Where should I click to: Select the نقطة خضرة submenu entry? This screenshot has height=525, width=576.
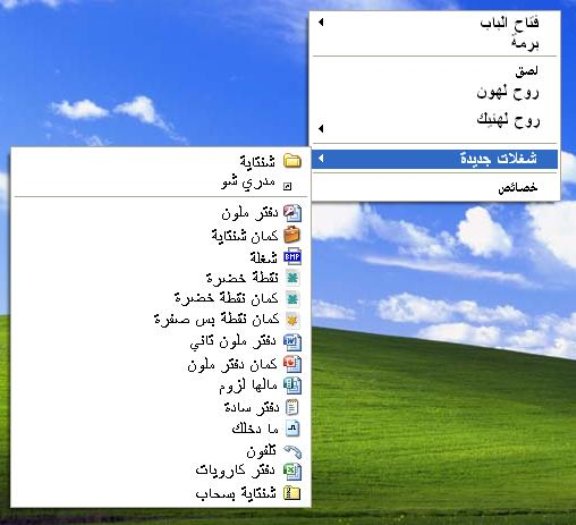[161, 278]
